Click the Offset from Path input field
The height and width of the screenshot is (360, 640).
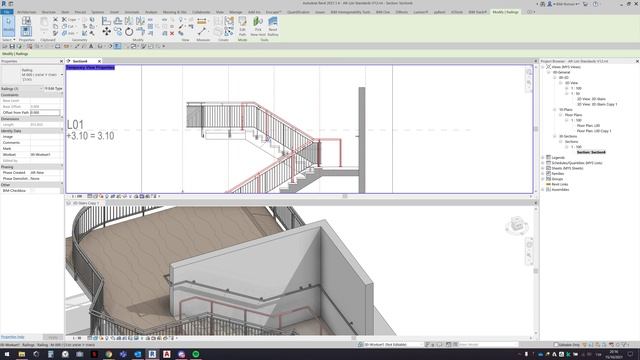(x=45, y=113)
